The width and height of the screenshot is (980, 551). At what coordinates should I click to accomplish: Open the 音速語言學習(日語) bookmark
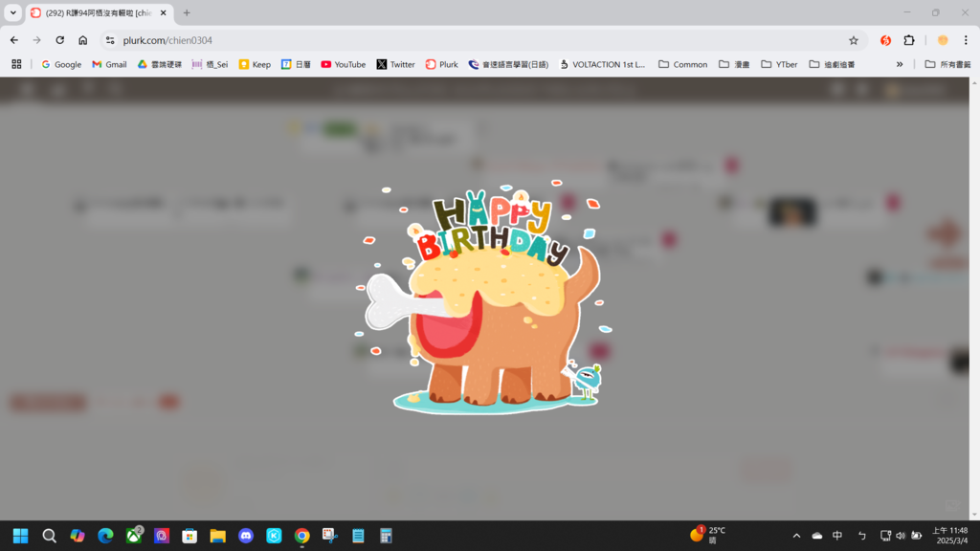point(508,64)
